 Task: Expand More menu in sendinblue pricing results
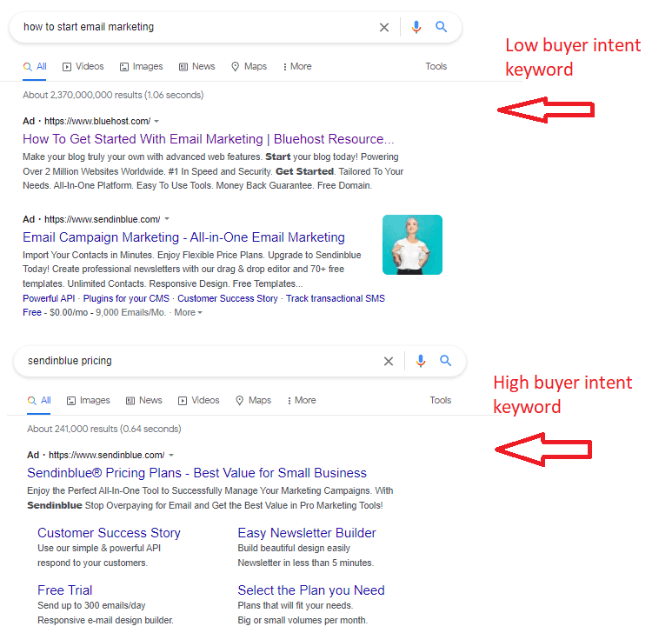pos(302,400)
